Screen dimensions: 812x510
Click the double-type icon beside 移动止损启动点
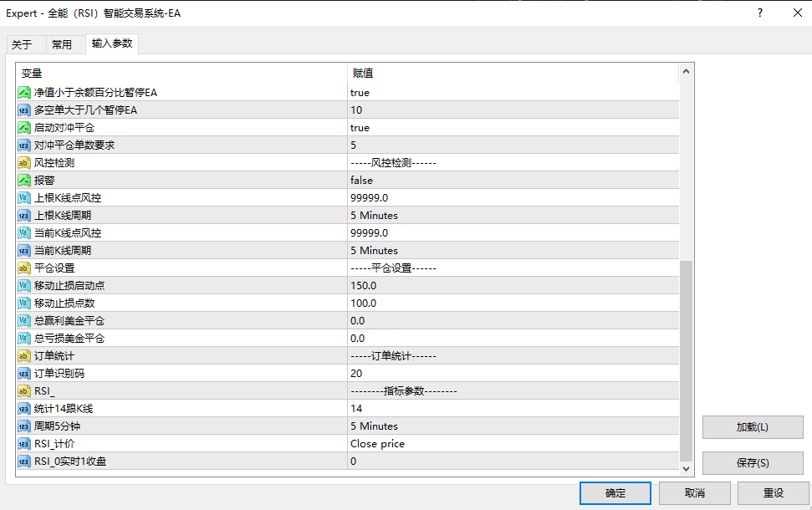(x=24, y=286)
